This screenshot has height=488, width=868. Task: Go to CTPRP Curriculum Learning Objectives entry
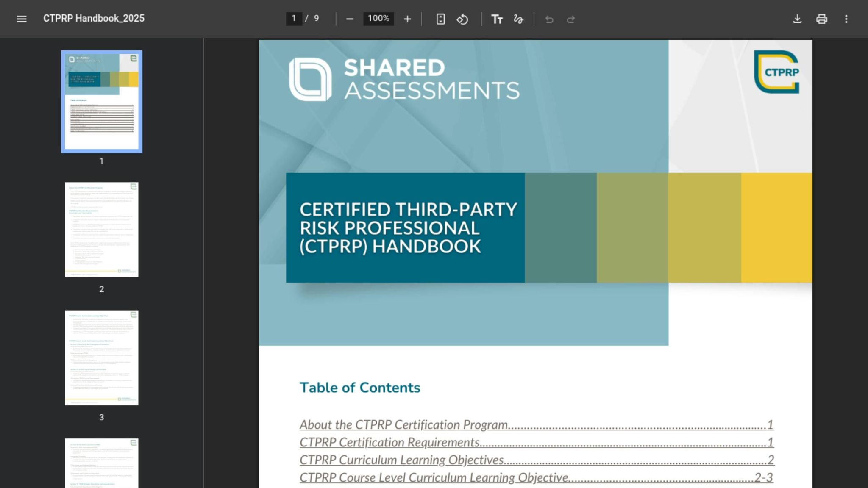click(x=537, y=460)
